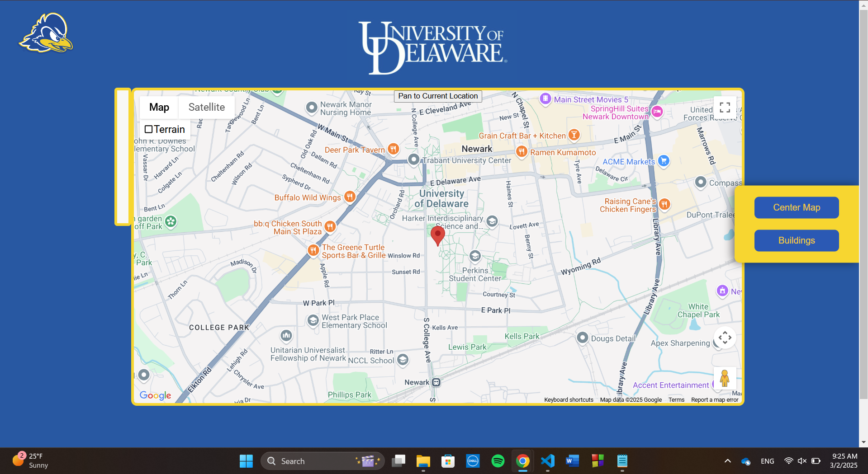Viewport: 868px width, 474px height.
Task: Click Trabant University Center marker
Action: click(x=413, y=160)
